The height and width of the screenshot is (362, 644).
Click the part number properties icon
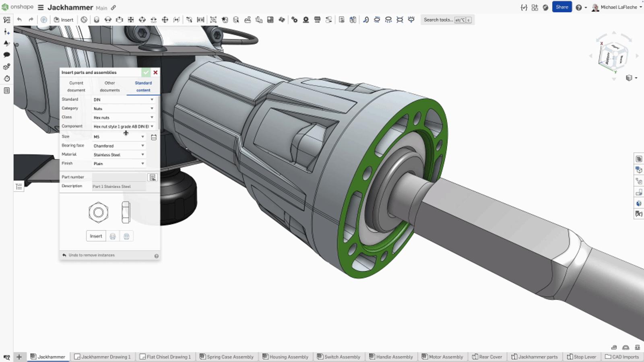(153, 177)
